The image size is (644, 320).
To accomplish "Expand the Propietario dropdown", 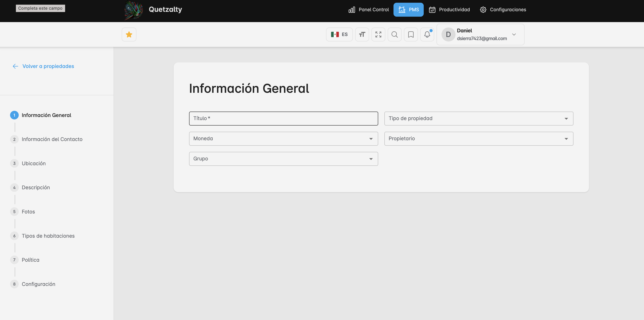I will 478,139.
